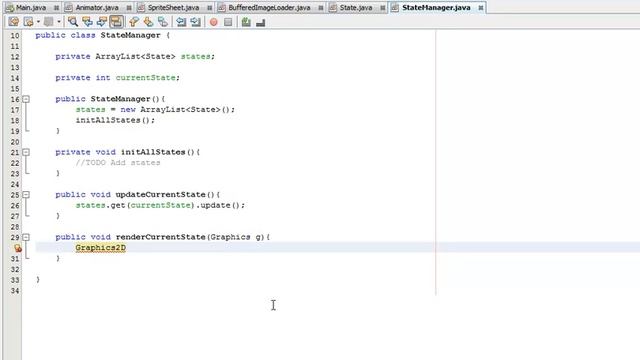This screenshot has width=640, height=360.
Task: Click the Forward navigation toolbar icon
Action: pyautogui.click(x=49, y=22)
